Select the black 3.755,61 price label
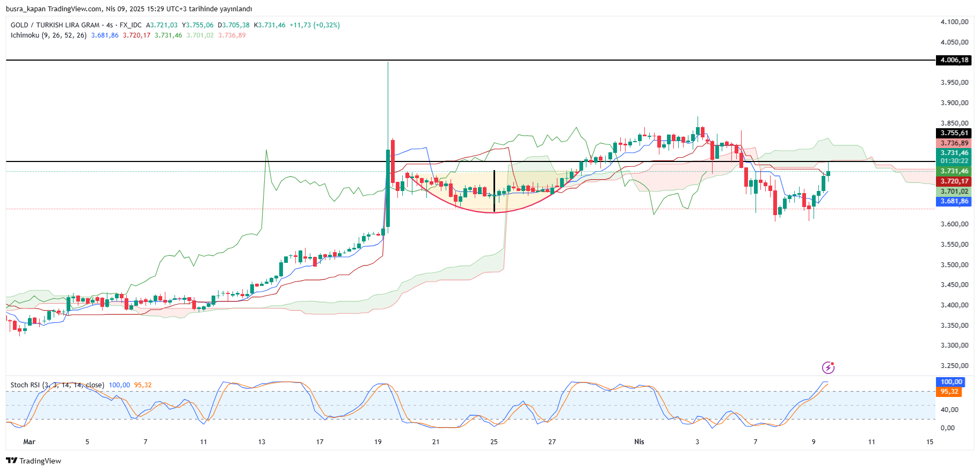Screen dimensions: 980x471 pyautogui.click(x=954, y=133)
